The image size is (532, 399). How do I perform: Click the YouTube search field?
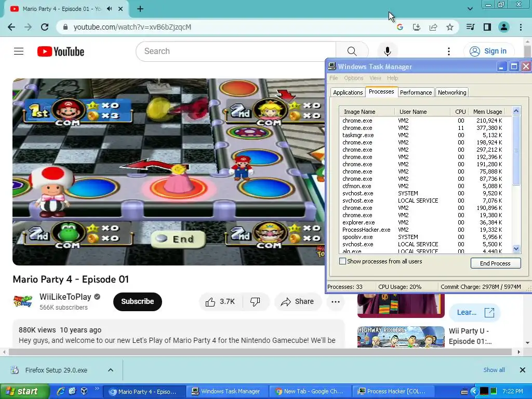click(236, 51)
